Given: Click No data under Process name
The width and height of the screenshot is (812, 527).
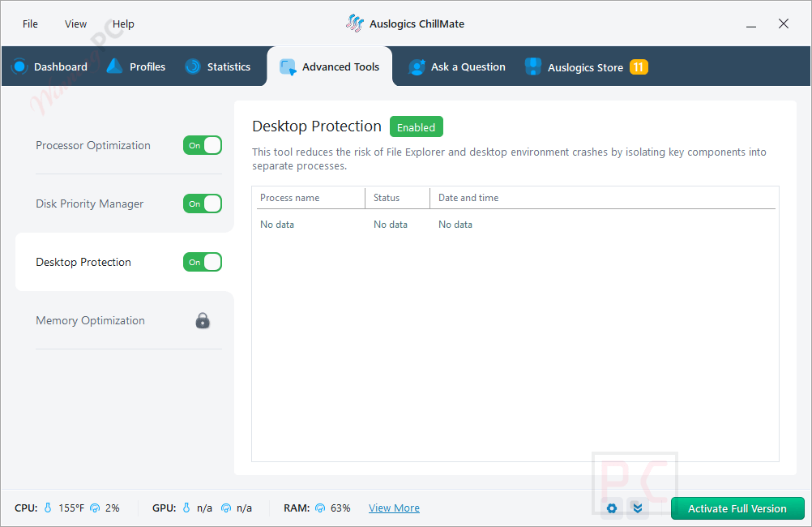Looking at the screenshot, I should pyautogui.click(x=277, y=225).
